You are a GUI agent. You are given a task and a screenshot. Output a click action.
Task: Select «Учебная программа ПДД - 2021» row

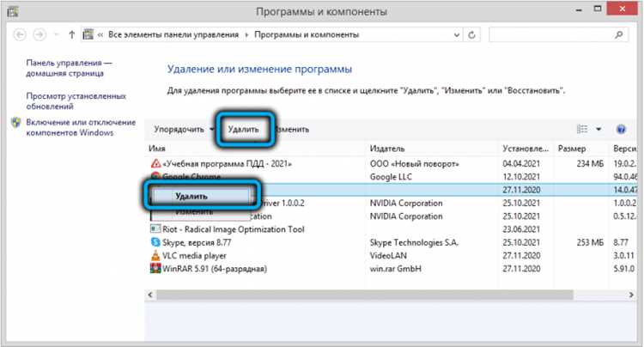390,163
